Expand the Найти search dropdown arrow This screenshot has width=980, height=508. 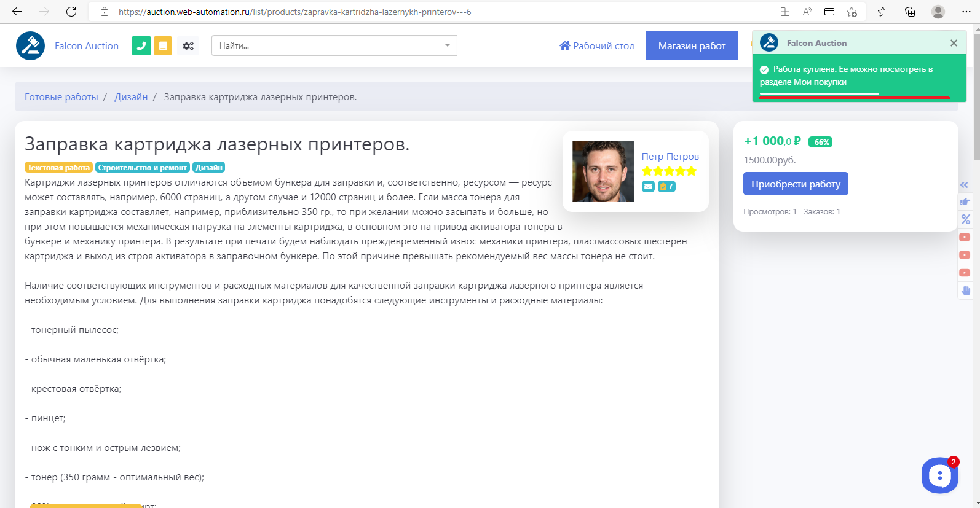[x=447, y=45]
